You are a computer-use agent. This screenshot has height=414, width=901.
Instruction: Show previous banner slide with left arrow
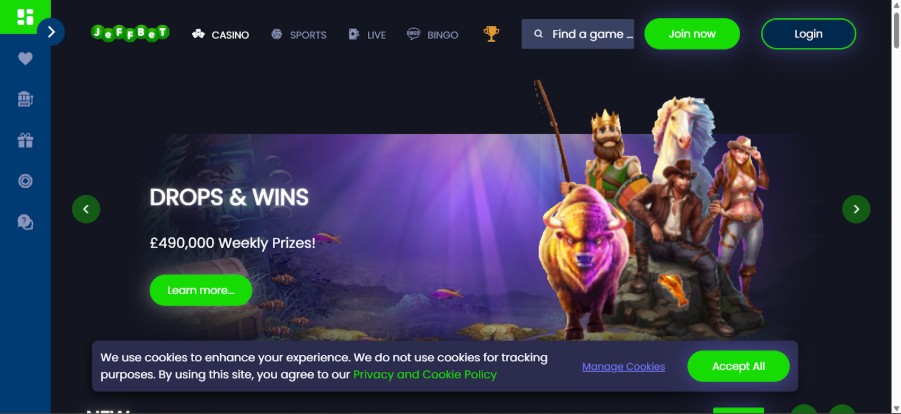click(86, 209)
